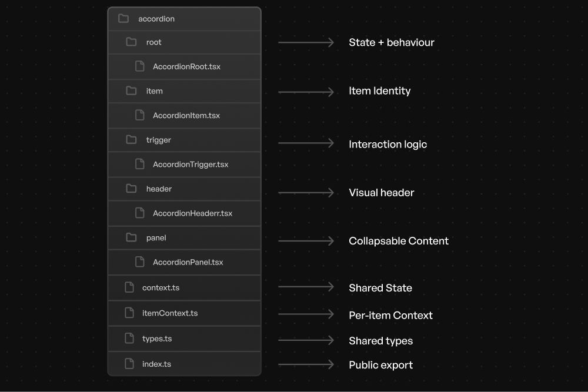
Task: Open the itemContext.ts file
Action: [x=170, y=313]
